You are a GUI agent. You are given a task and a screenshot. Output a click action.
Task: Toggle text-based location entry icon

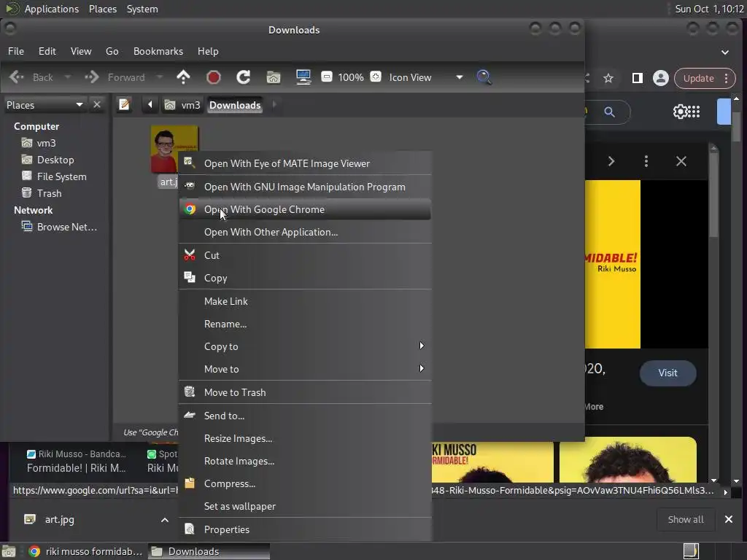[x=124, y=104]
